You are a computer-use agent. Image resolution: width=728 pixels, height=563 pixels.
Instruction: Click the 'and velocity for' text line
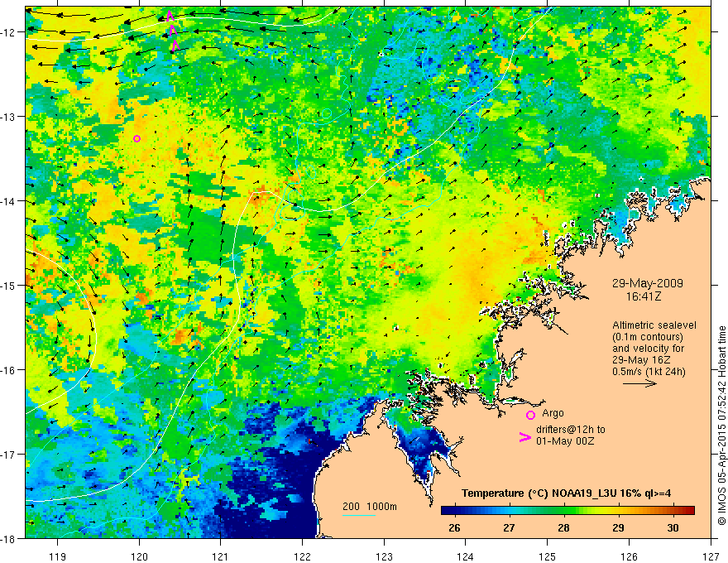(x=648, y=349)
